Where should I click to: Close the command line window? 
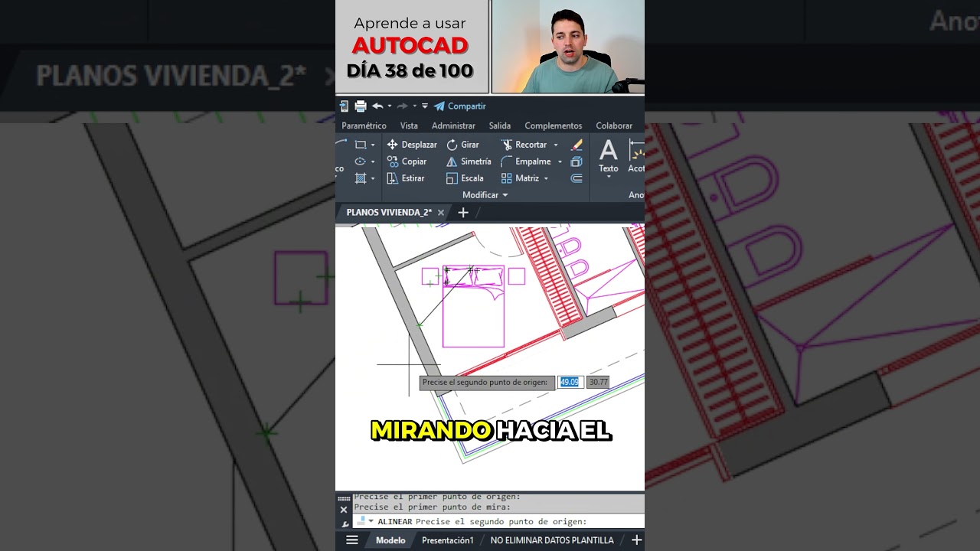[344, 510]
